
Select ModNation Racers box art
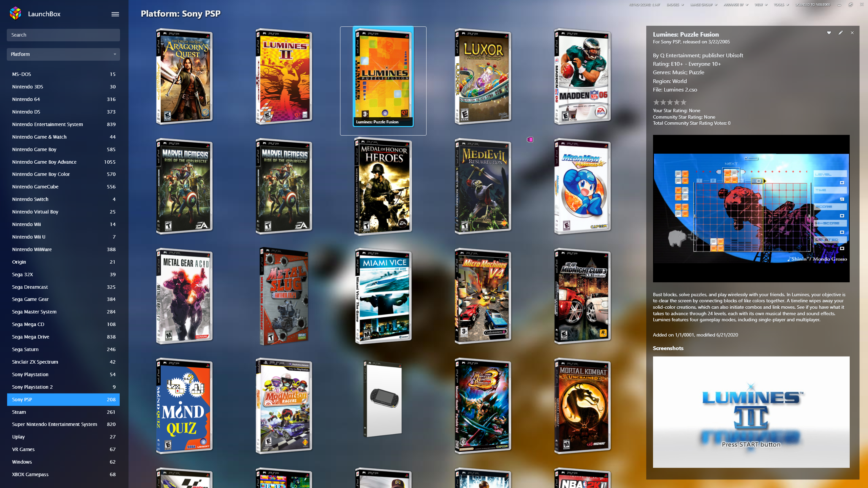pyautogui.click(x=284, y=406)
